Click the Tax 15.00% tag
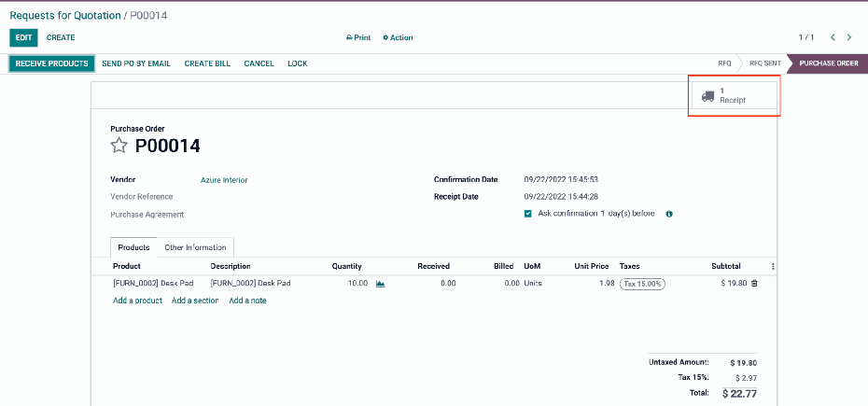Viewport: 868px width, 406px height. [x=642, y=284]
